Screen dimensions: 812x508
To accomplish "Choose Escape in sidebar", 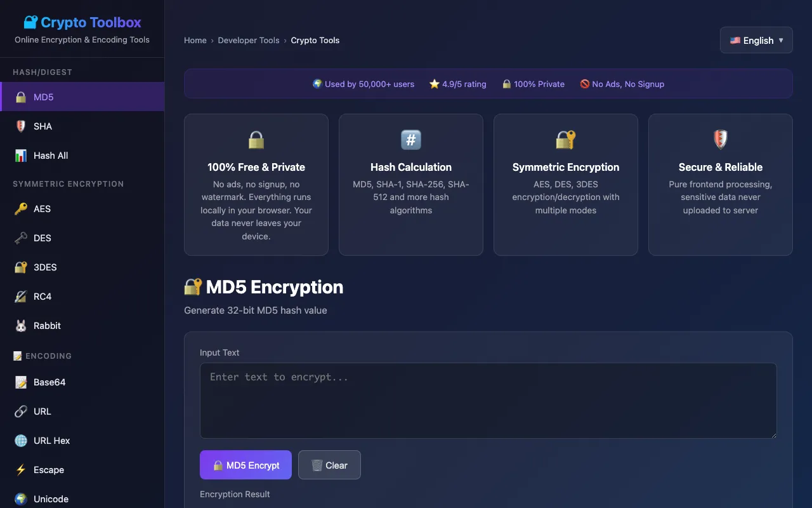I will [x=82, y=470].
